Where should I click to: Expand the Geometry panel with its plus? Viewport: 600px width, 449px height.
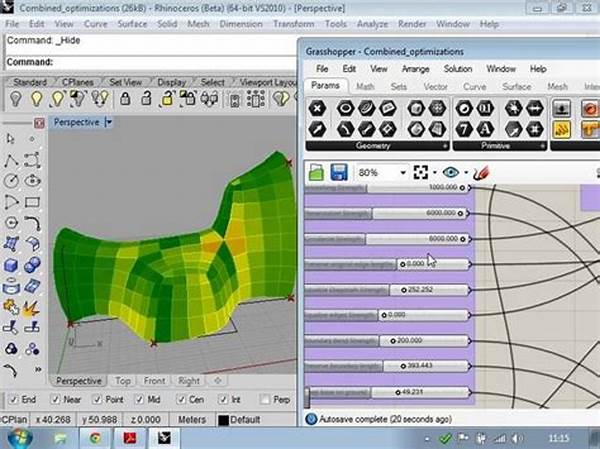[x=445, y=146]
